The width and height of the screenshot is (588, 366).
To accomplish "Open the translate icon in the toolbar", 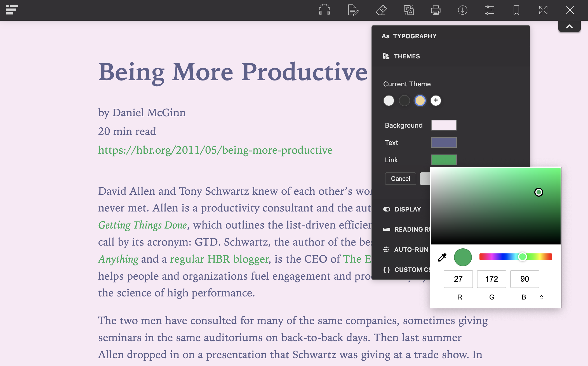I will coord(409,10).
